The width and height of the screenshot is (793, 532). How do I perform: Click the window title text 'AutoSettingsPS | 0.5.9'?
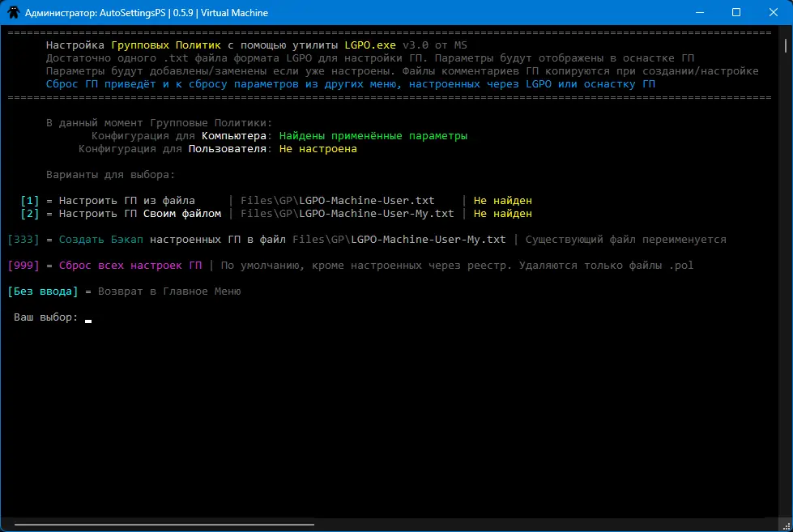[146, 13]
